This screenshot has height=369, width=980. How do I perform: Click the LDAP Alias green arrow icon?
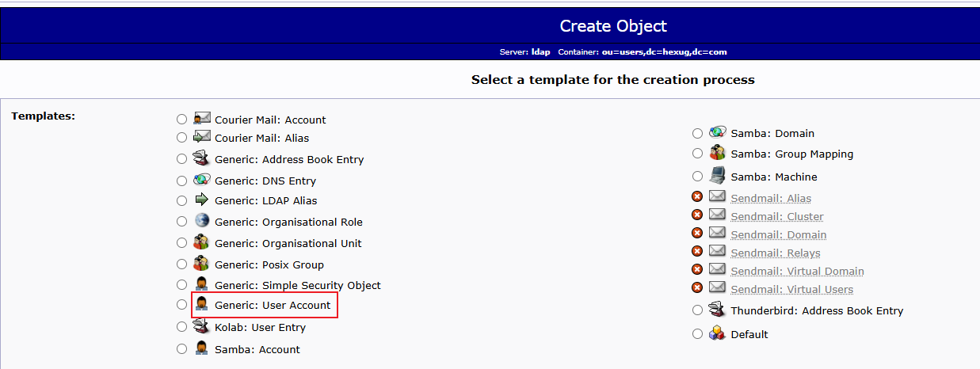point(202,200)
